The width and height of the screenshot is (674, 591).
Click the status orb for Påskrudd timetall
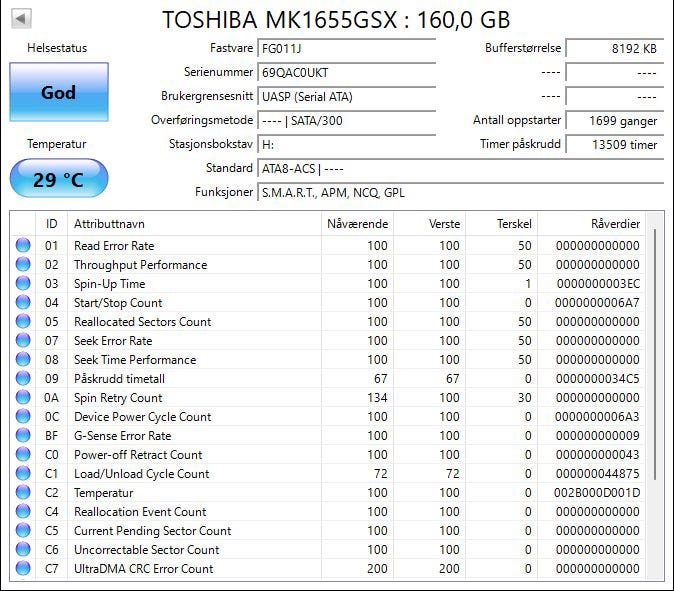tap(23, 378)
